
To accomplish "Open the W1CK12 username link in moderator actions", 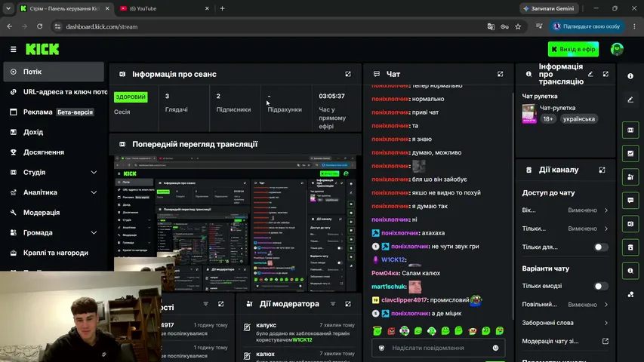I will pos(302,340).
